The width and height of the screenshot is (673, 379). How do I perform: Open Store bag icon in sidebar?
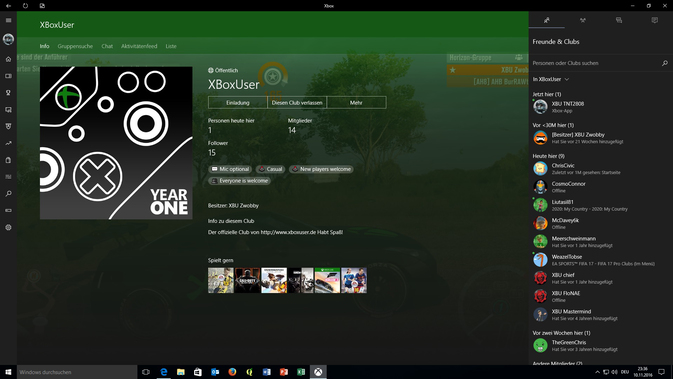coord(8,160)
